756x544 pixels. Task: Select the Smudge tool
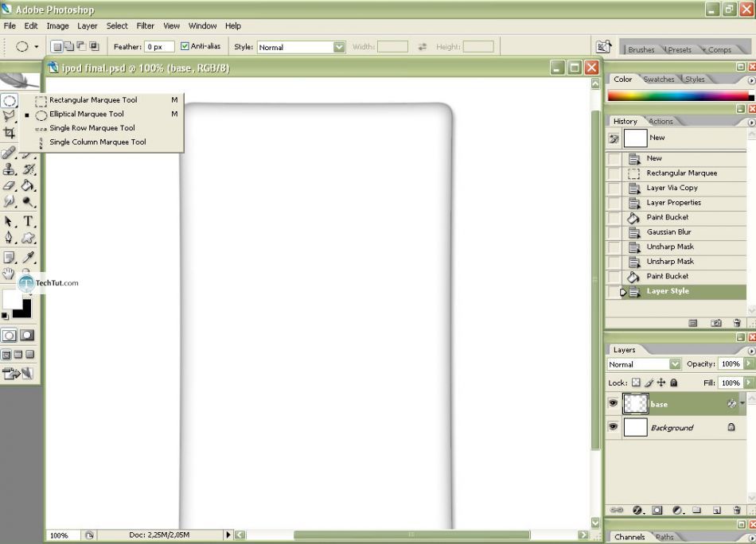8,201
